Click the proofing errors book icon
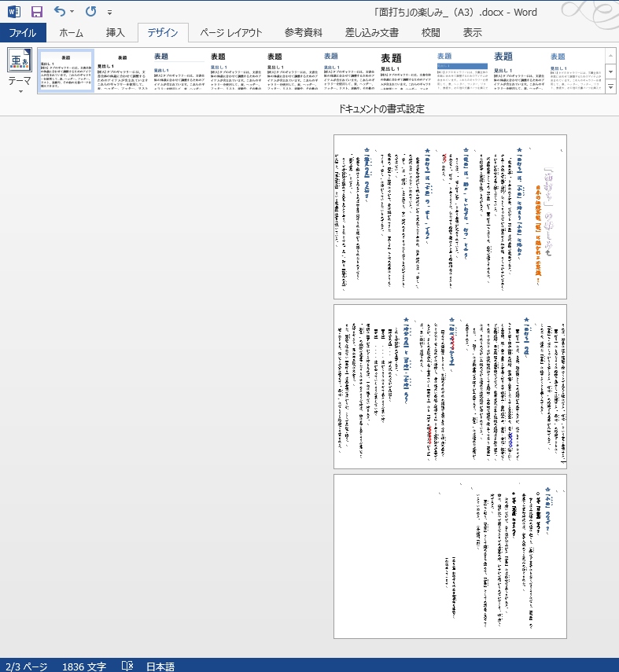The height and width of the screenshot is (672, 619). point(127,666)
